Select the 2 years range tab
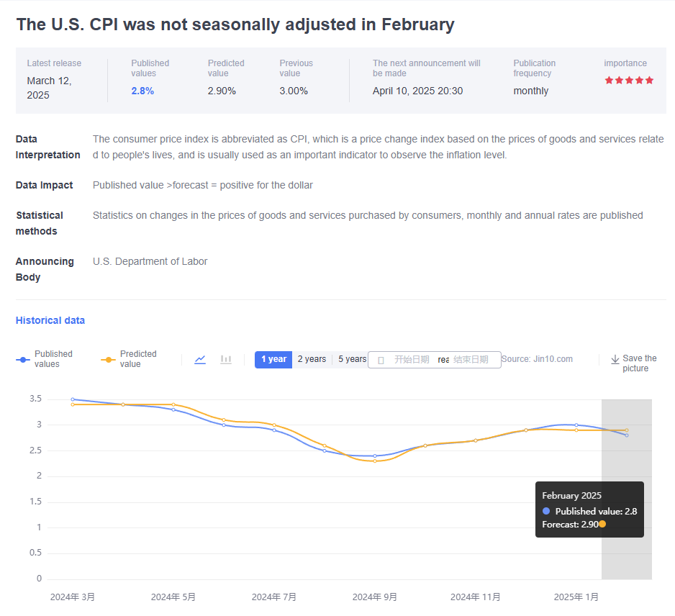The height and width of the screenshot is (616, 675). click(312, 359)
